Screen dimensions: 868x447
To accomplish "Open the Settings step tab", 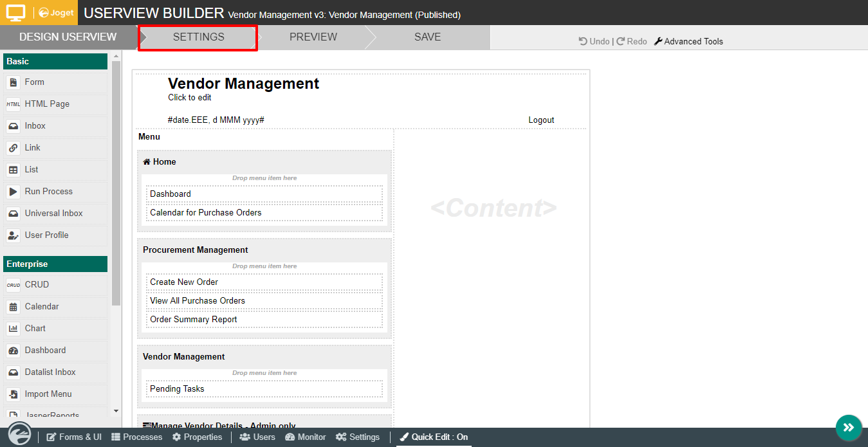I will [x=198, y=37].
